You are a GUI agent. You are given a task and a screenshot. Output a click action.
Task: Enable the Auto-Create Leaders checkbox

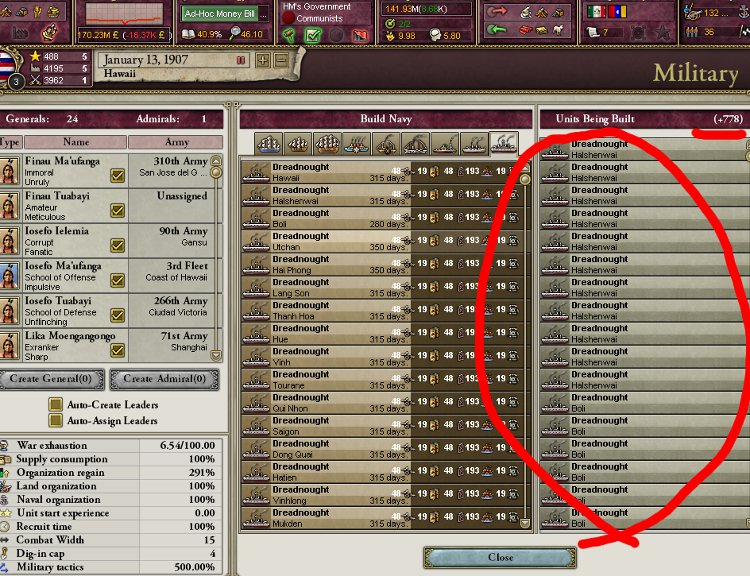(55, 405)
